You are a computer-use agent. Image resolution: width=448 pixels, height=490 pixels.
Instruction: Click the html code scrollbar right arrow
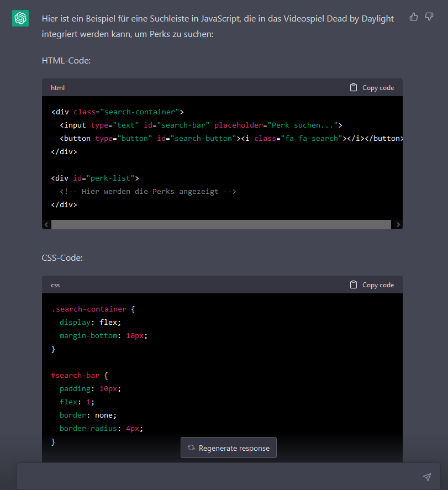398,224
